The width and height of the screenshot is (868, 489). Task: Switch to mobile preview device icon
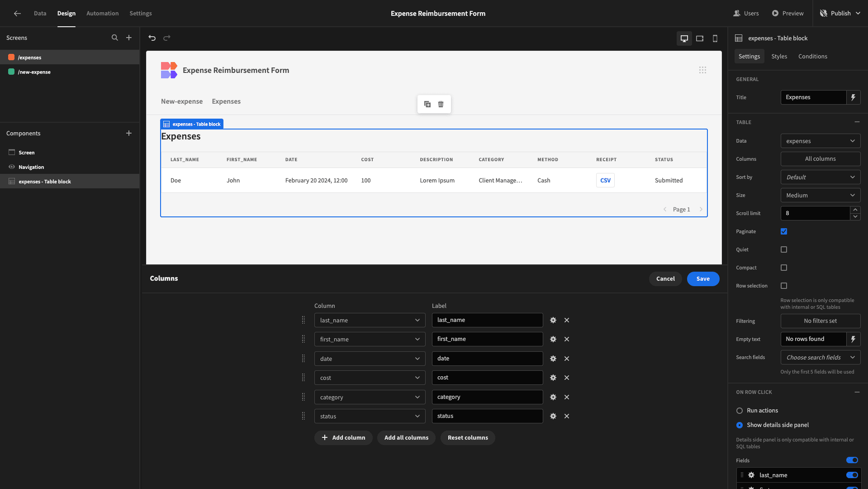pyautogui.click(x=715, y=38)
